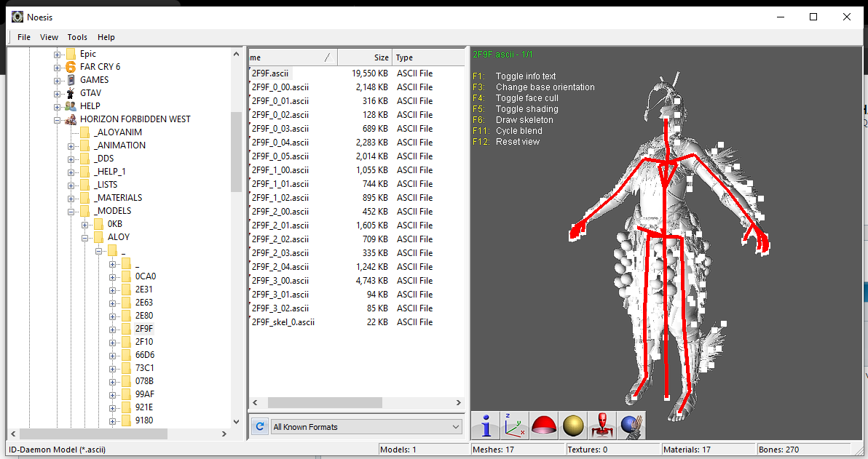Collapse the _MODELS folder node
Image resolution: width=868 pixels, height=459 pixels.
(x=71, y=211)
